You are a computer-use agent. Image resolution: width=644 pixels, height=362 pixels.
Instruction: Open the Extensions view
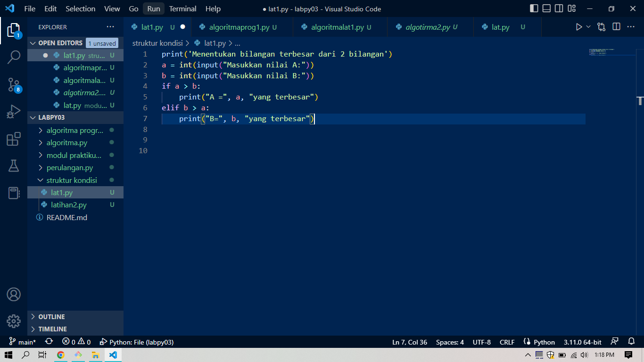[x=14, y=139]
